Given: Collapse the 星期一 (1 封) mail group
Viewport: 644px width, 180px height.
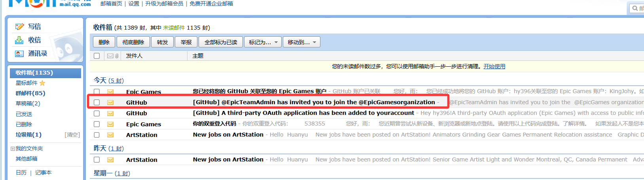Looking at the screenshot, I should [x=112, y=173].
